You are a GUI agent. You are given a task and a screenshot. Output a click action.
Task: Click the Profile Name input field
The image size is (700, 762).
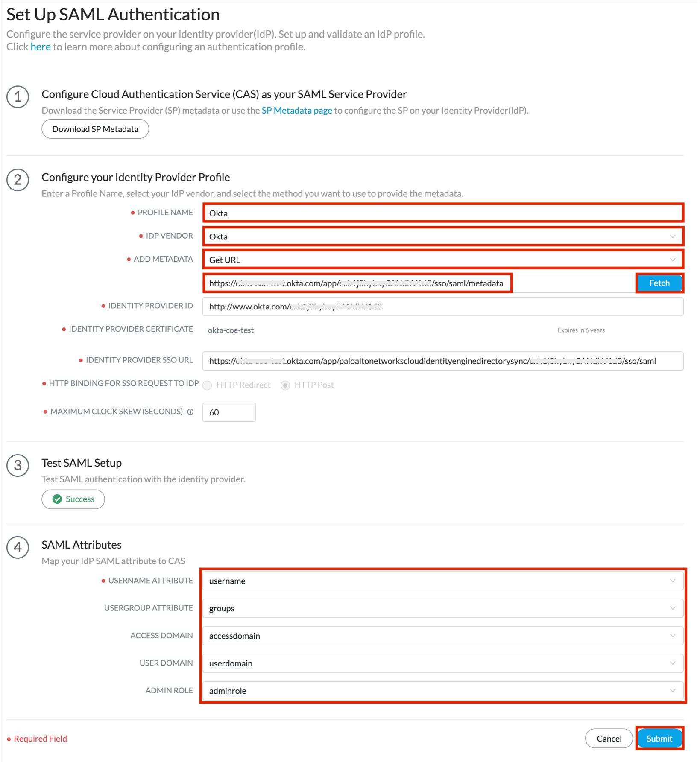click(x=443, y=213)
